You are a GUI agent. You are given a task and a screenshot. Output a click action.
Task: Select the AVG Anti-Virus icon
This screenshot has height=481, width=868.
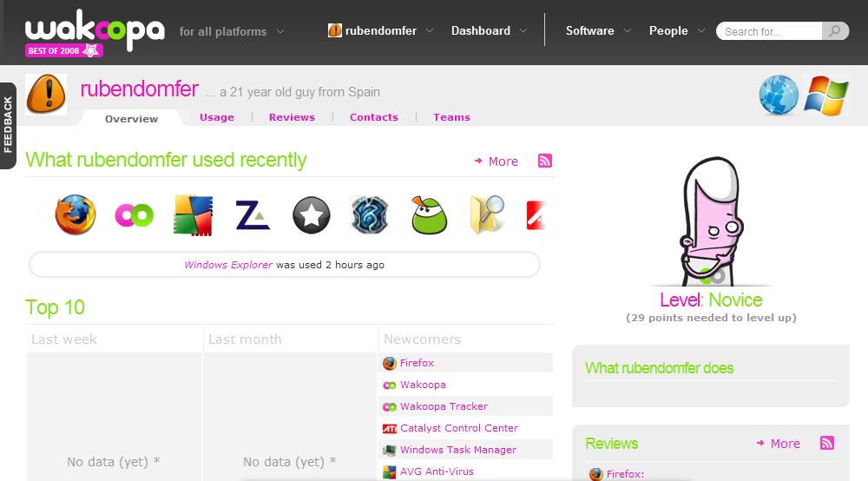click(194, 214)
